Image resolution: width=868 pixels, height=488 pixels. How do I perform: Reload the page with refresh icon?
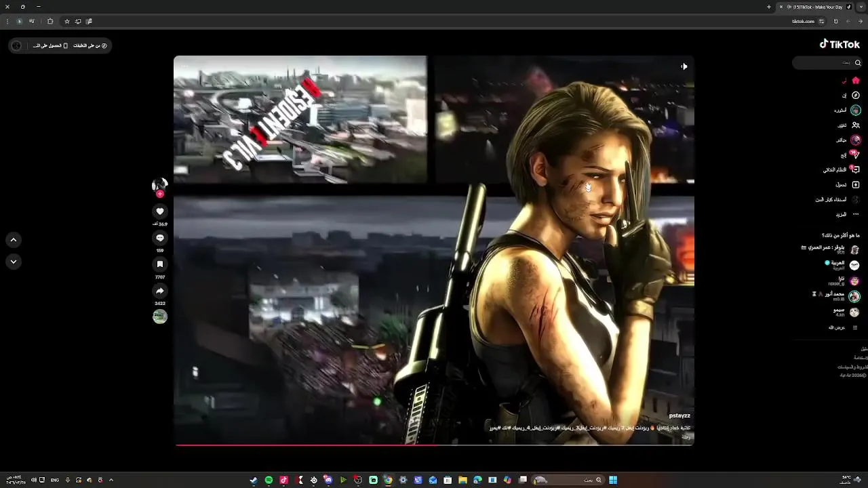[835, 21]
